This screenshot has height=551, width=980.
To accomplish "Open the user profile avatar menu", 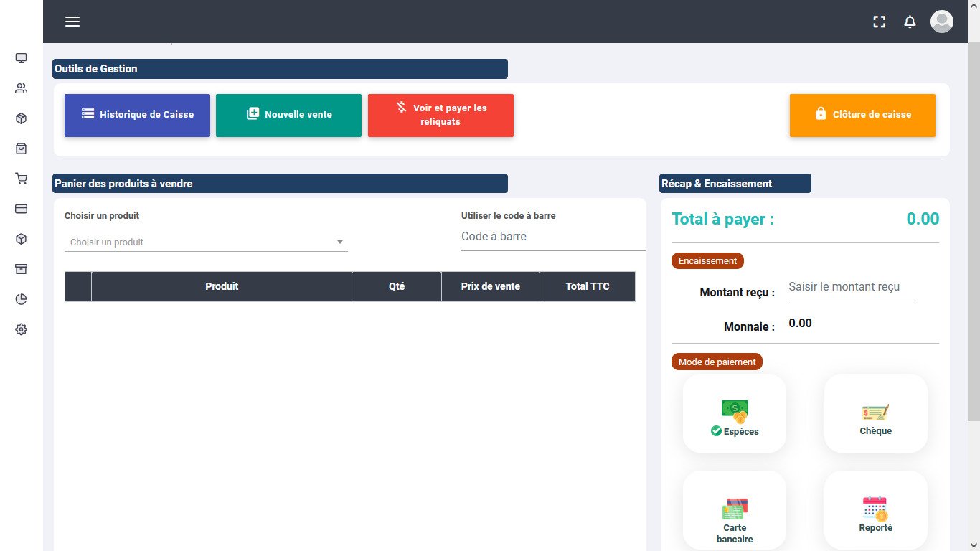I will pos(941,22).
